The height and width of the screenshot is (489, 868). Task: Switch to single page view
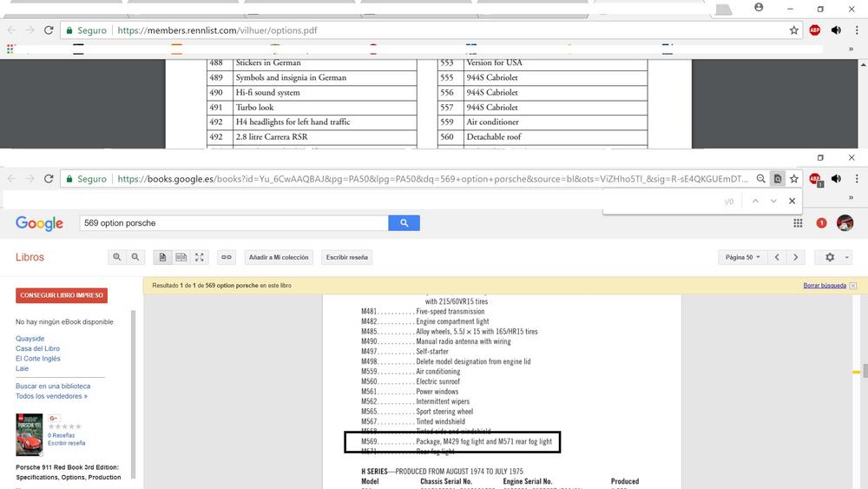[x=162, y=257]
